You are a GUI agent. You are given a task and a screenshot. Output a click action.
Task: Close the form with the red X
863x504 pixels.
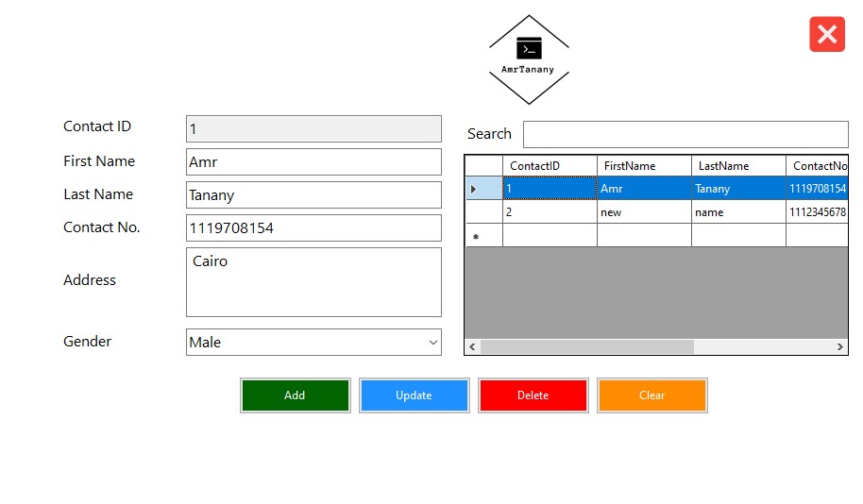[x=827, y=34]
